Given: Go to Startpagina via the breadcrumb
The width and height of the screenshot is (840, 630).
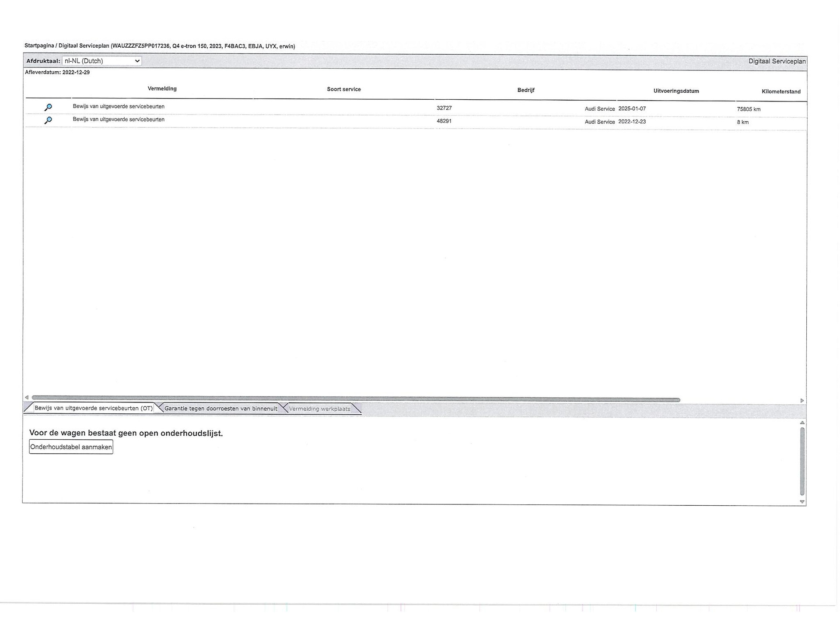Looking at the screenshot, I should click(x=39, y=45).
